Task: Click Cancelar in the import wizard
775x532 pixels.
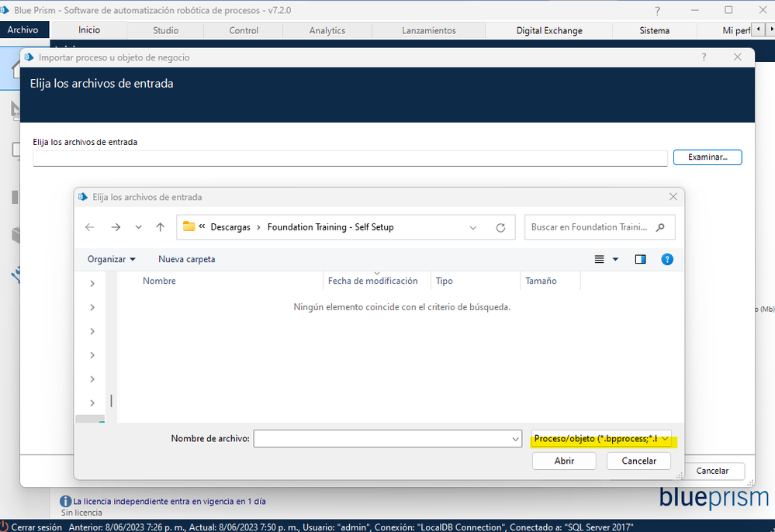Action: [712, 471]
